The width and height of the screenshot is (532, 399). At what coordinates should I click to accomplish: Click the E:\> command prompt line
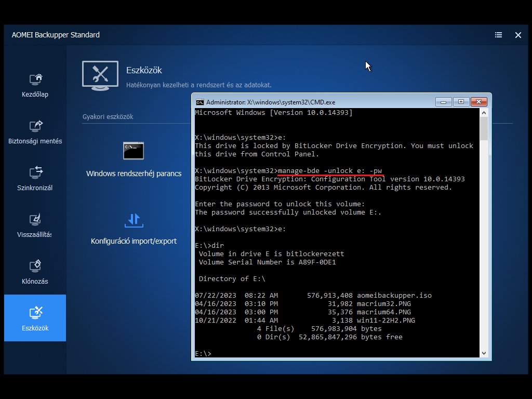pyautogui.click(x=203, y=353)
